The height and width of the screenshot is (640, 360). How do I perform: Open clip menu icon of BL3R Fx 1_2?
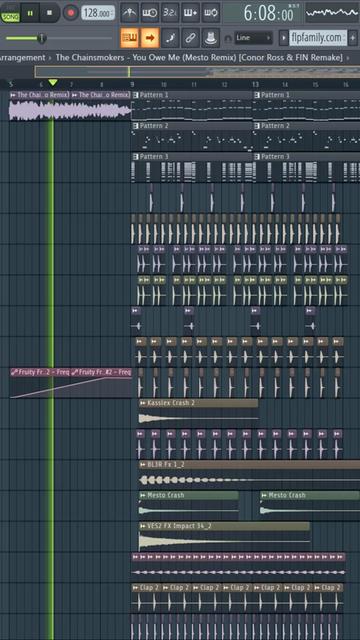pos(142,465)
